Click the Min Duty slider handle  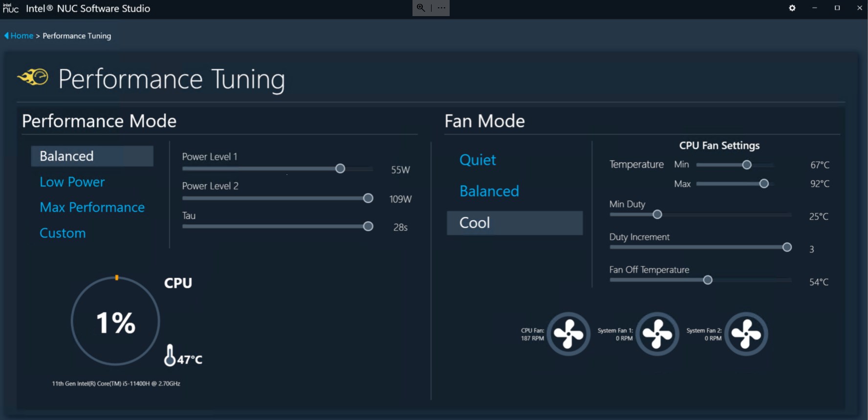click(x=657, y=214)
